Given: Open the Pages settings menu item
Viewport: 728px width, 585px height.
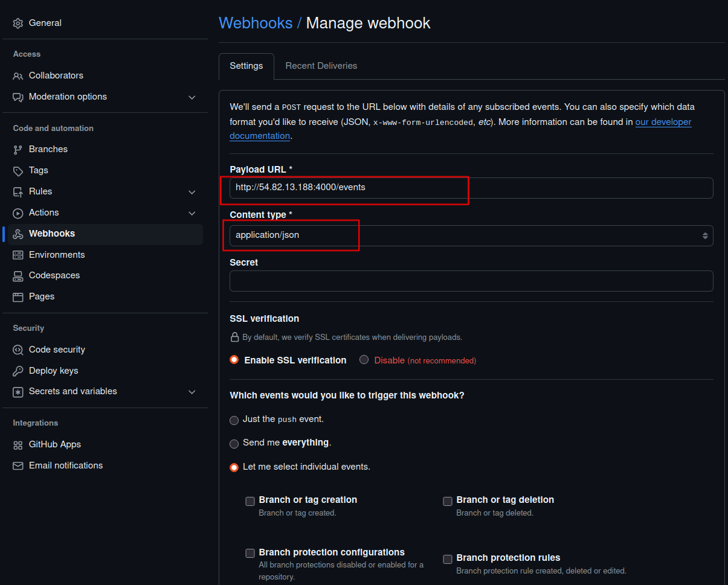Looking at the screenshot, I should tap(42, 296).
